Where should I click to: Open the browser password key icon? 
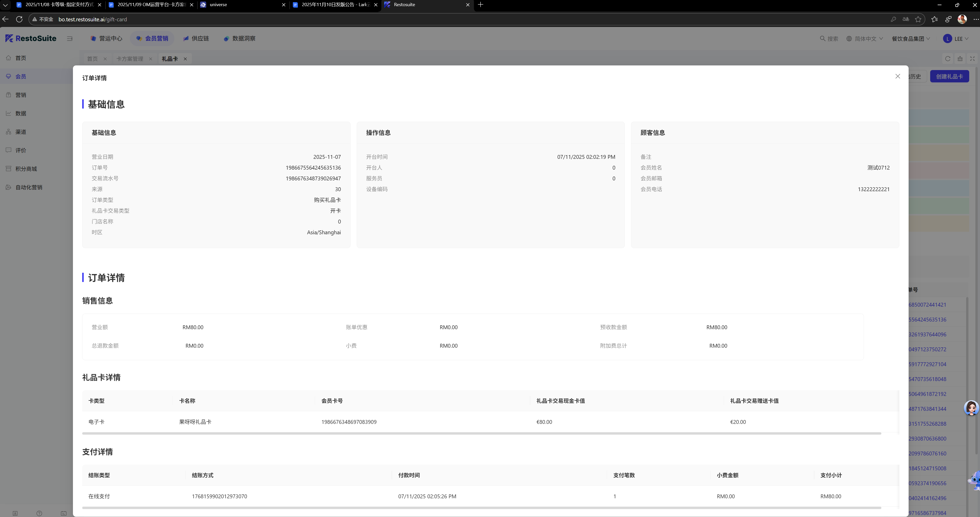[893, 19]
